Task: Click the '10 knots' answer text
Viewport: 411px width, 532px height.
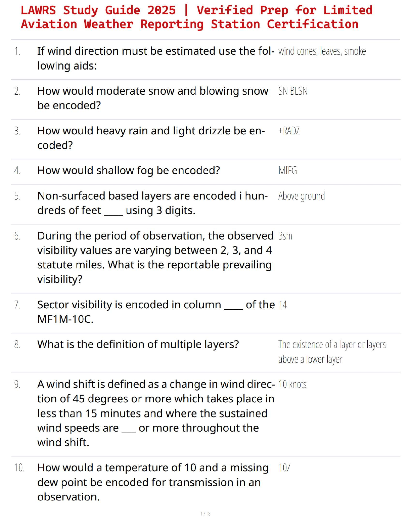Action: tap(292, 385)
